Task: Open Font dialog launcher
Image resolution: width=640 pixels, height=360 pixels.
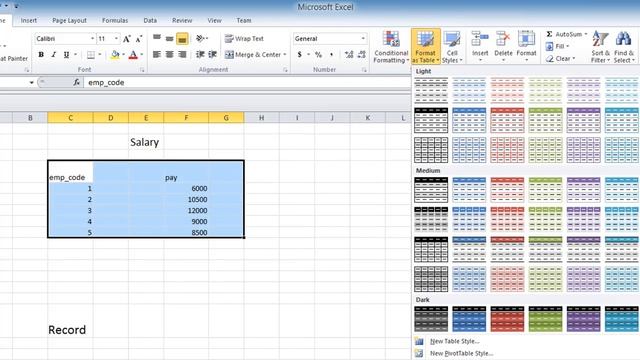Action: [142, 70]
